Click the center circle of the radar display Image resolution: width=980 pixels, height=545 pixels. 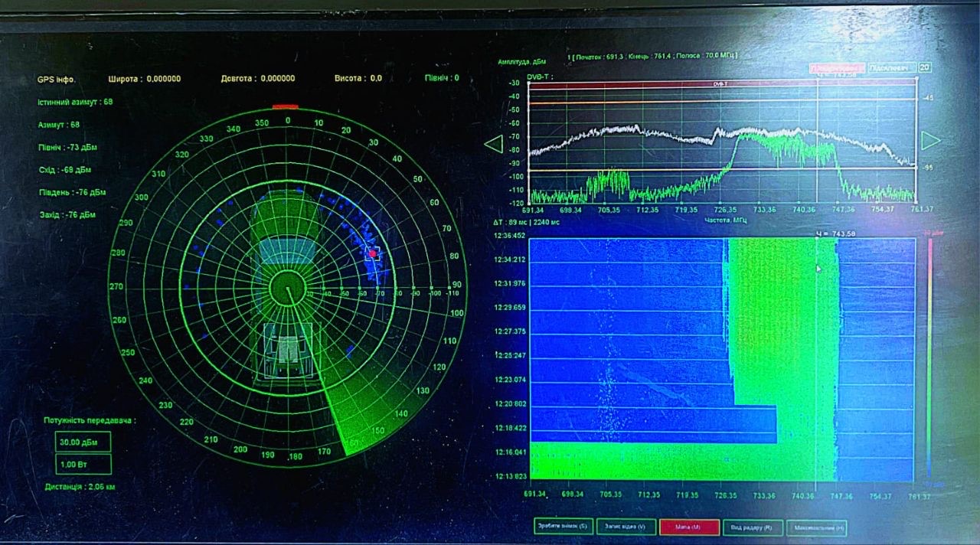pos(289,289)
